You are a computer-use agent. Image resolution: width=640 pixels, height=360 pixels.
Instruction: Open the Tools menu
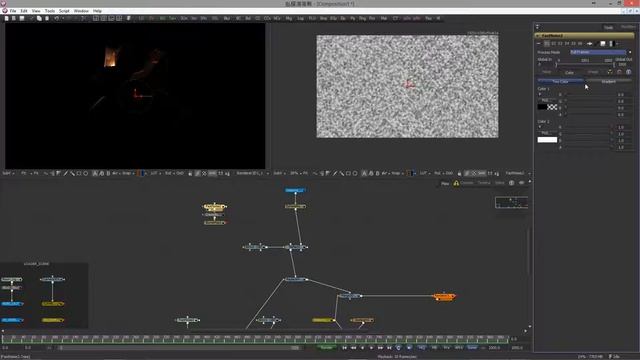(50, 11)
